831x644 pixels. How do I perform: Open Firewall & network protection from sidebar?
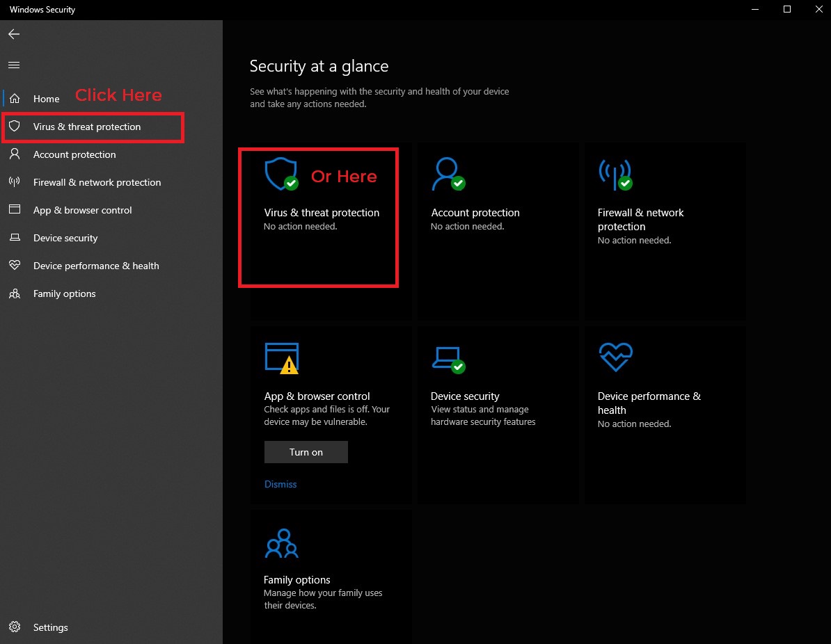pyautogui.click(x=97, y=182)
